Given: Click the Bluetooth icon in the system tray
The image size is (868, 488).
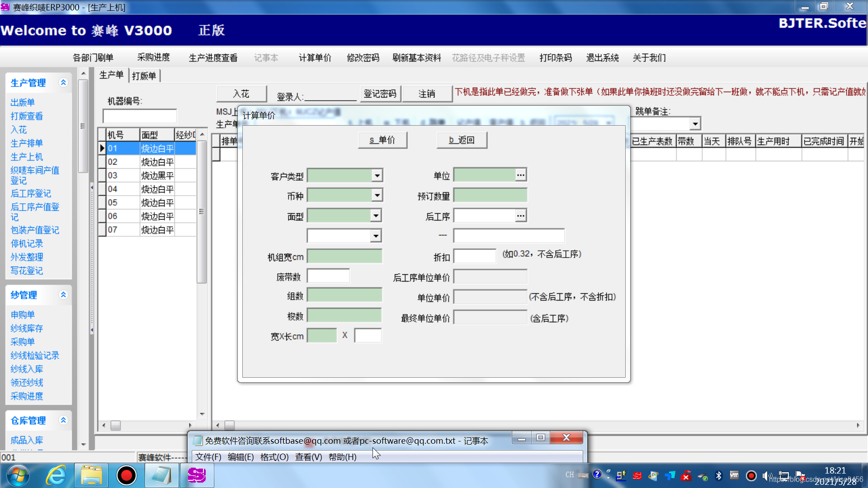Looking at the screenshot, I should (718, 475).
